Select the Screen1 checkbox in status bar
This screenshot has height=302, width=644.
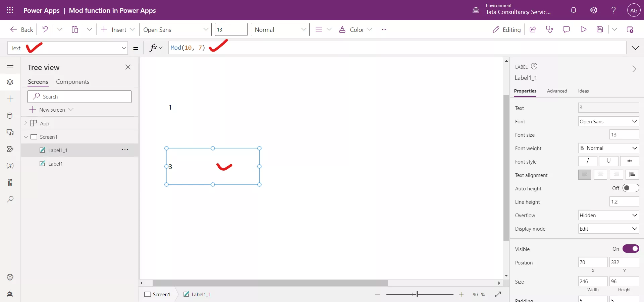(148, 295)
